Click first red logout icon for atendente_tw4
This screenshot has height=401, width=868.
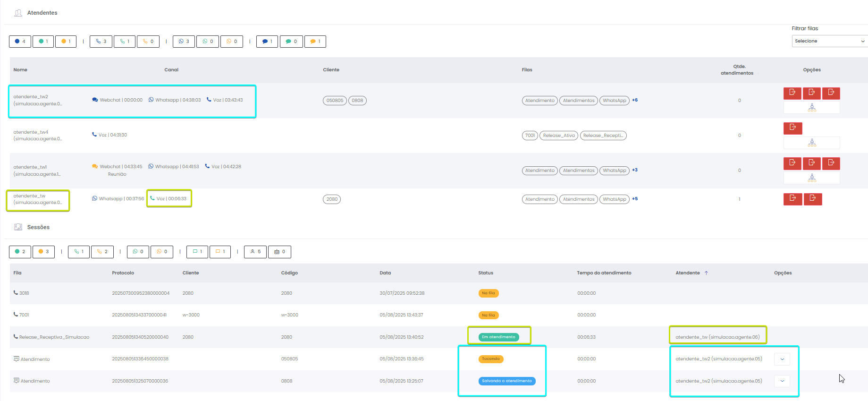coord(792,128)
